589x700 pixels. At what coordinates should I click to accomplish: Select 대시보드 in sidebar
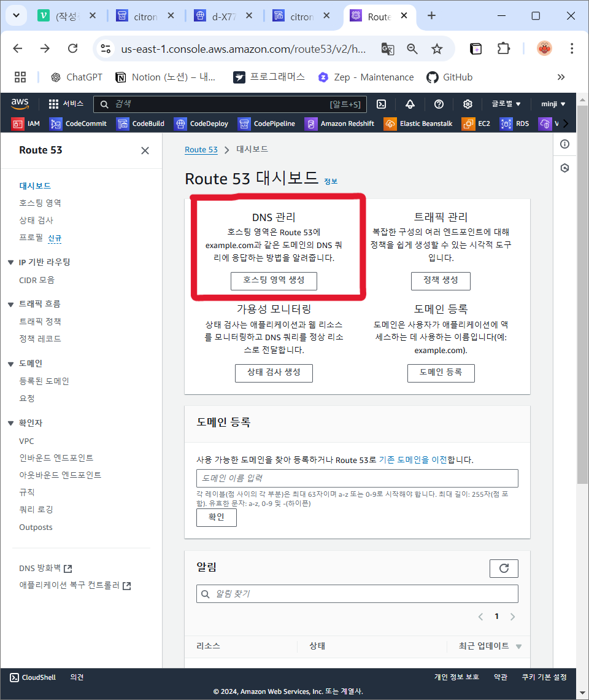[35, 185]
